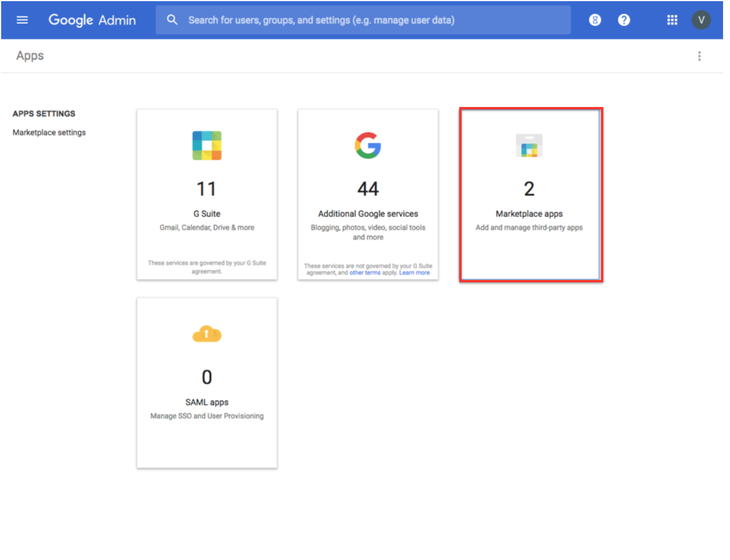Click the number 0 on SAML card

[x=207, y=377]
